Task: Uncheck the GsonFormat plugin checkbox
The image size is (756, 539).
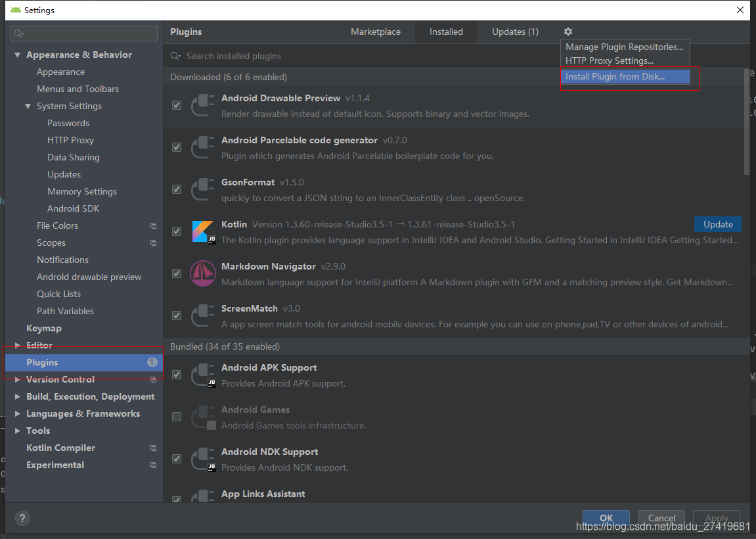Action: click(x=177, y=189)
